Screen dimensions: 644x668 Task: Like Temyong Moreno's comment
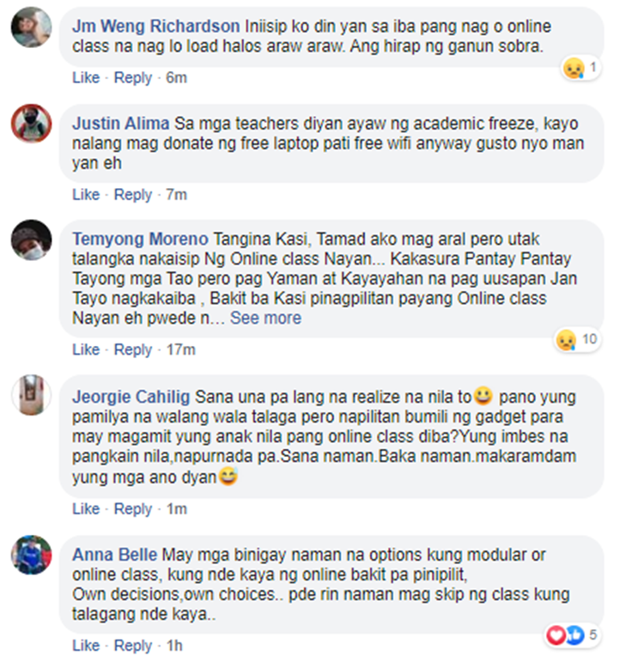click(86, 349)
